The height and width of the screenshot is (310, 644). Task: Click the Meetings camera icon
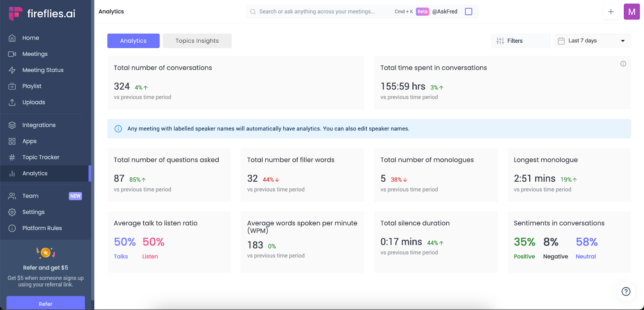tap(12, 54)
